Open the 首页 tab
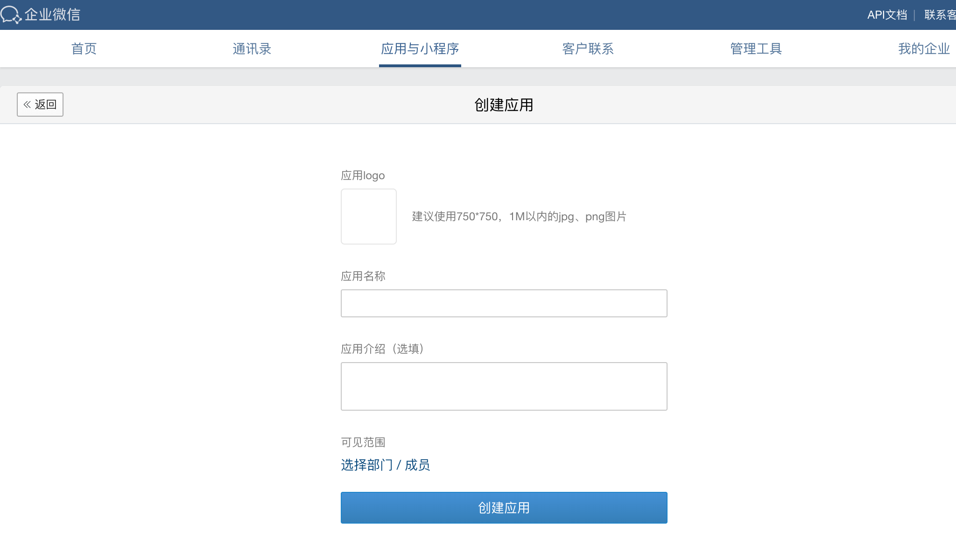956x560 pixels. pos(84,49)
